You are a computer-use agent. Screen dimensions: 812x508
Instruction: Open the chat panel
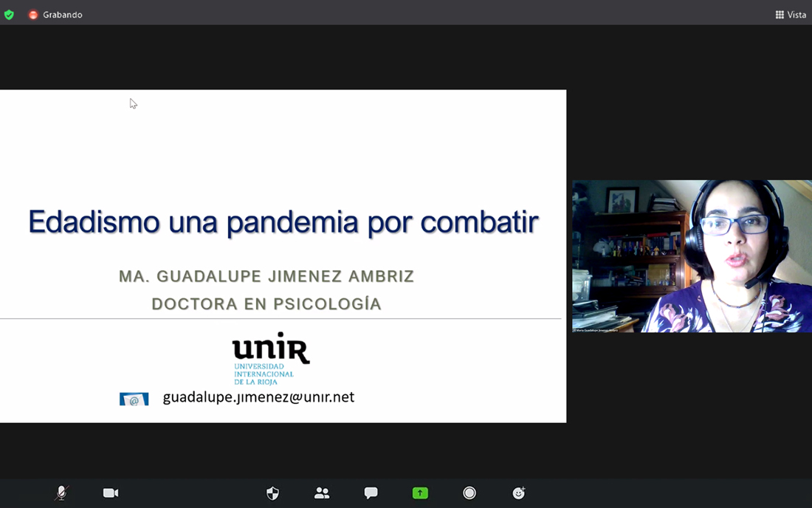[371, 493]
